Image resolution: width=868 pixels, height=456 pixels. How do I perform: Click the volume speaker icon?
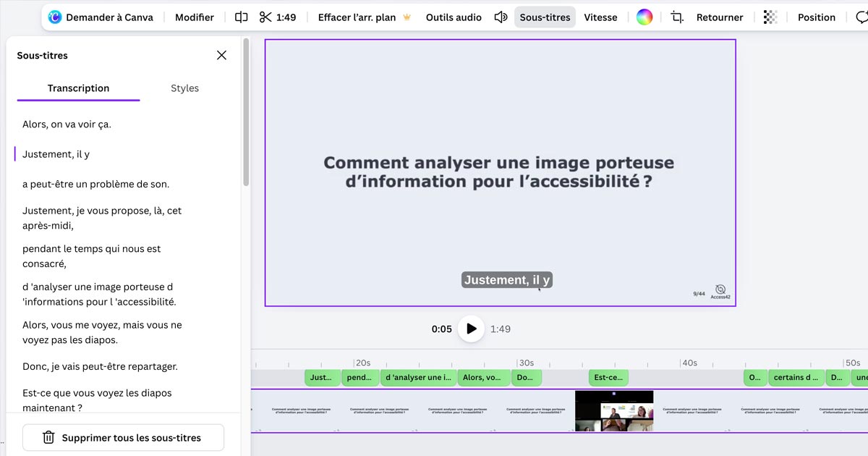[x=501, y=17]
